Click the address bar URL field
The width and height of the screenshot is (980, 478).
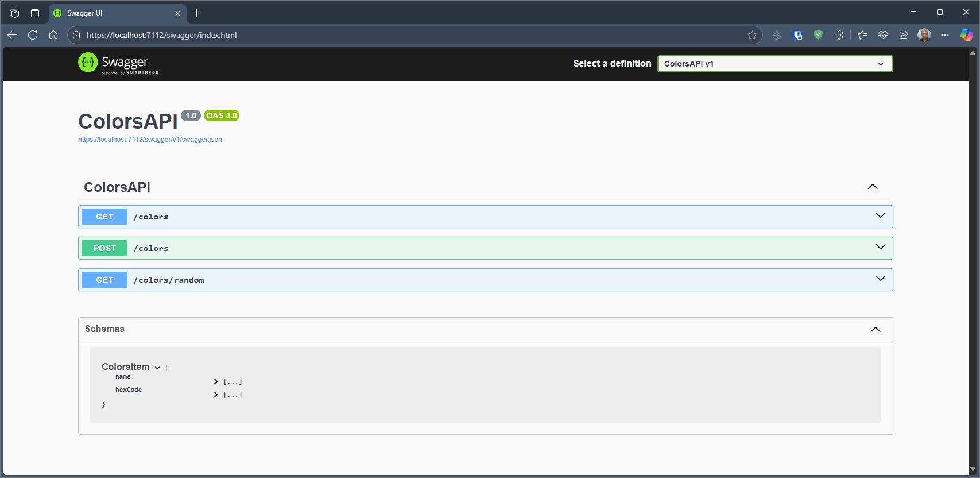click(402, 35)
